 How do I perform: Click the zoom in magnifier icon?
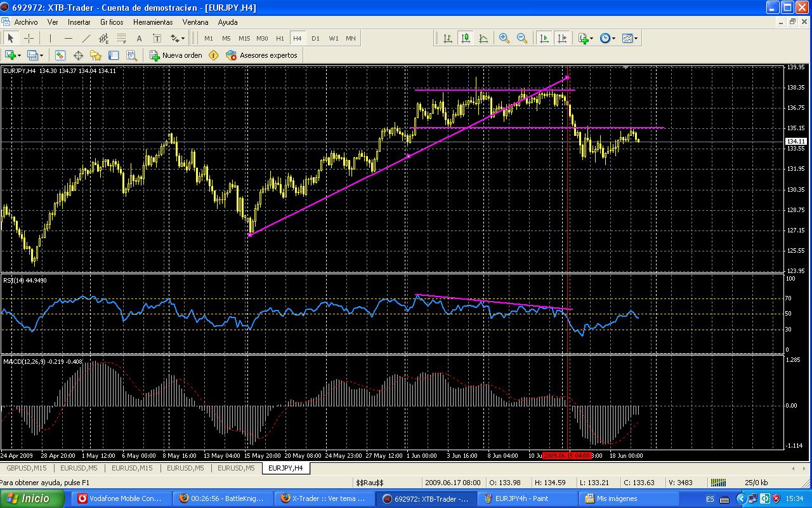[504, 38]
